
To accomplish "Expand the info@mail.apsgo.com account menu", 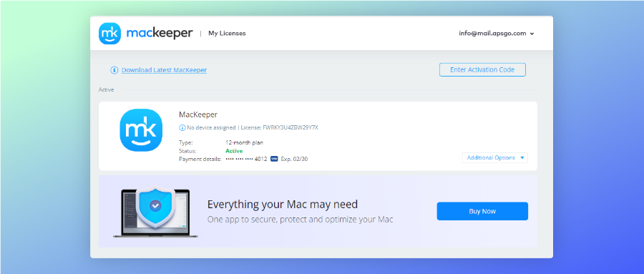I will point(497,34).
